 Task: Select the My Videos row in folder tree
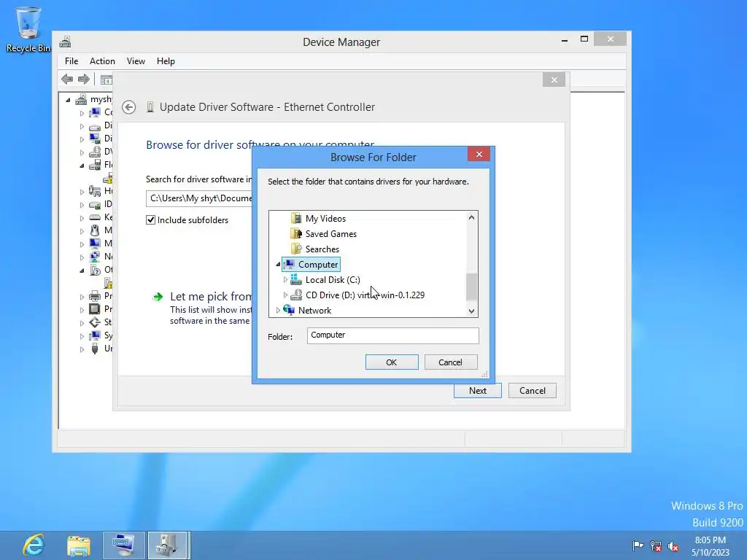pyautogui.click(x=325, y=219)
